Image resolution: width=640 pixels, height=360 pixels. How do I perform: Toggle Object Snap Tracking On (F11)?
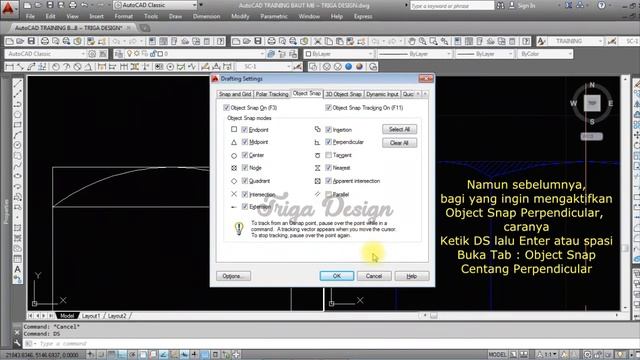point(328,108)
